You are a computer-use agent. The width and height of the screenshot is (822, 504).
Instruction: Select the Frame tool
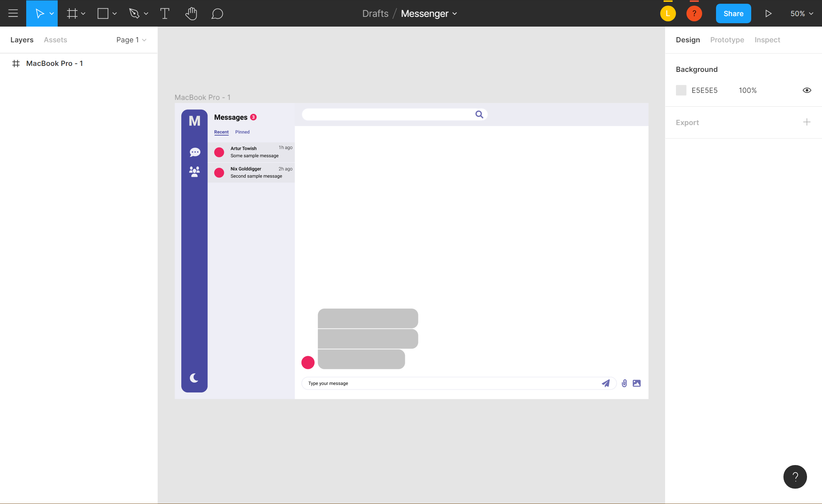click(72, 13)
